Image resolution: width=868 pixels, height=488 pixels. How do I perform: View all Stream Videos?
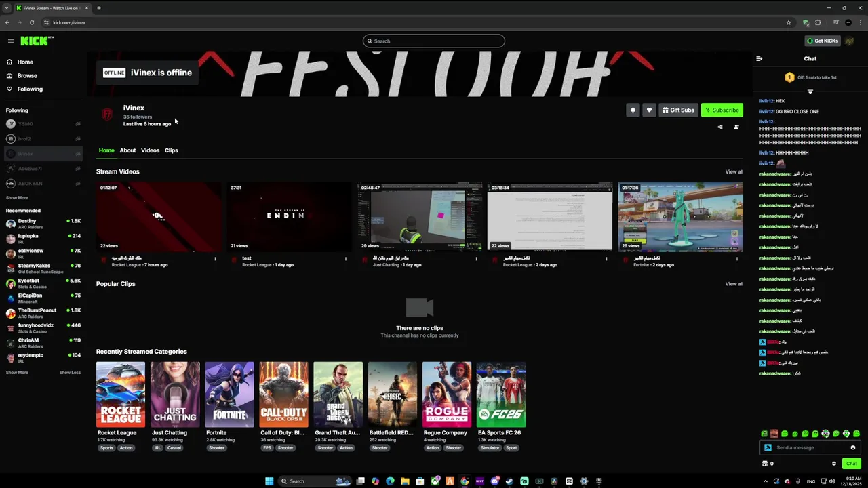pos(734,171)
